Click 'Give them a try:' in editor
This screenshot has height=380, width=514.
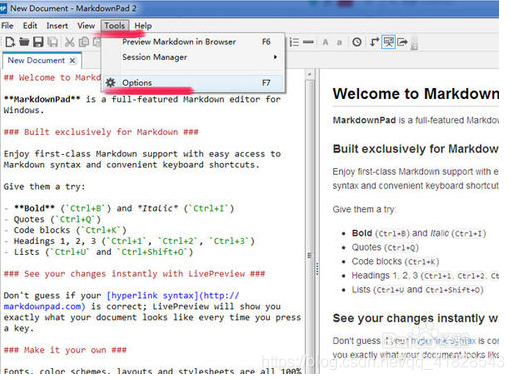[44, 187]
